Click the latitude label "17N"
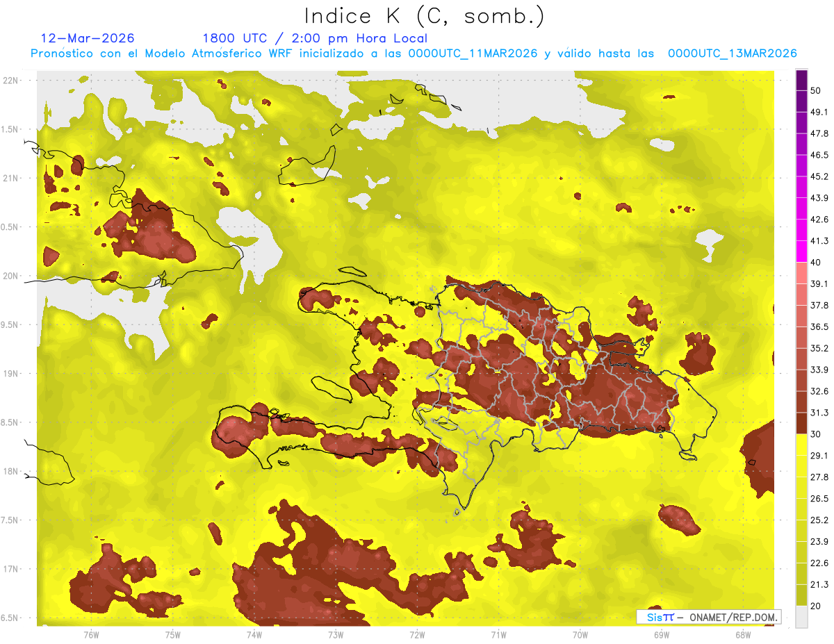The image size is (834, 644). (10, 570)
